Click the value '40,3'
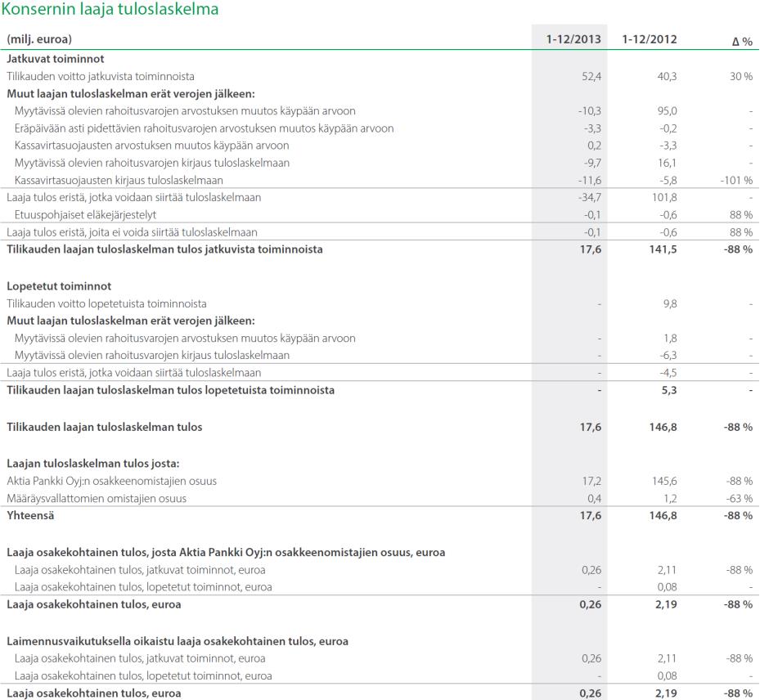The width and height of the screenshot is (760, 700). point(667,76)
